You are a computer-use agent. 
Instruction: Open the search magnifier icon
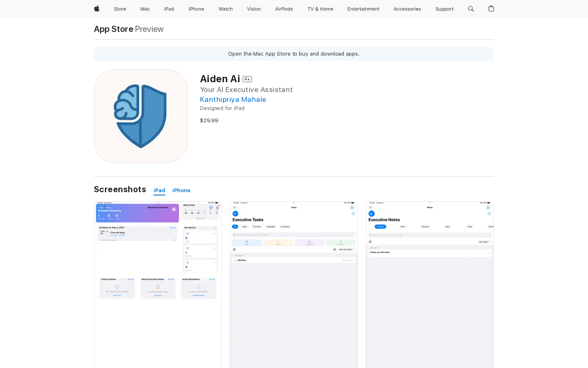(471, 9)
